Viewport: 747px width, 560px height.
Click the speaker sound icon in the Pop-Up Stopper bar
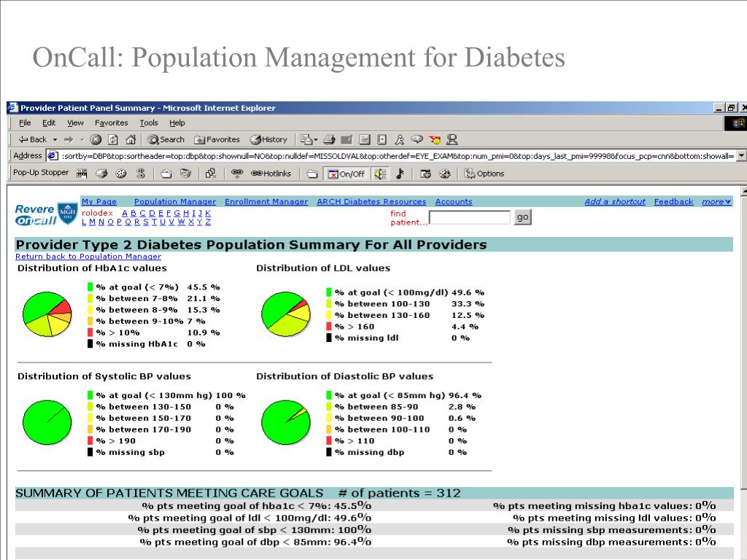(380, 174)
